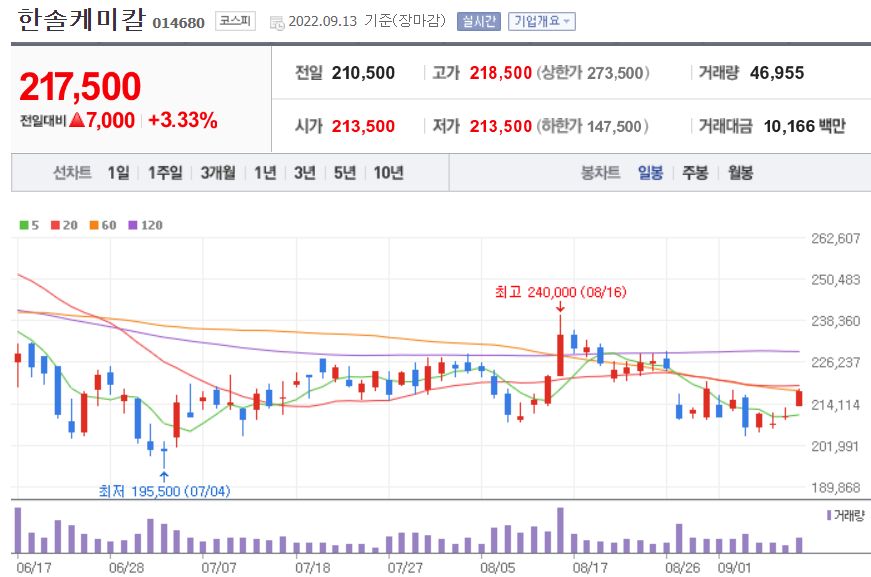Click the 코스피 market badge
871x577 pixels.
(235, 21)
